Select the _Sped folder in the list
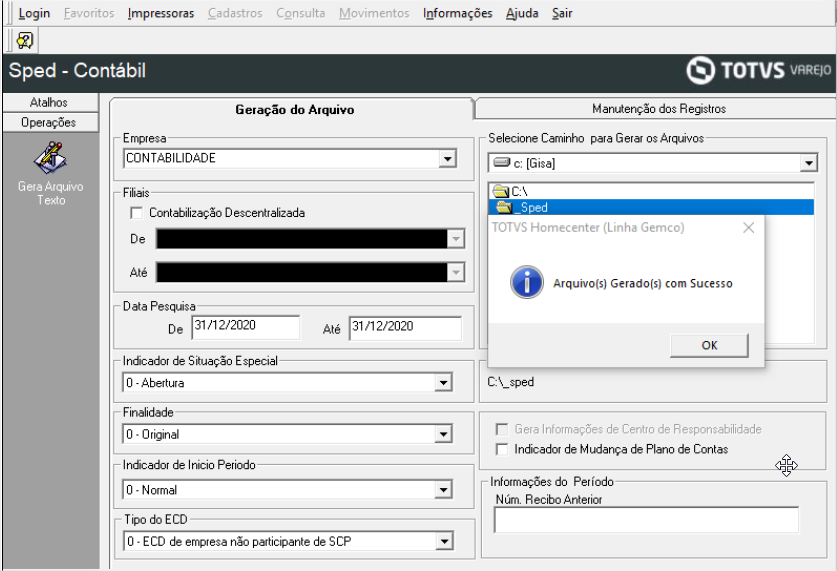This screenshot has width=837, height=571. pyautogui.click(x=651, y=207)
